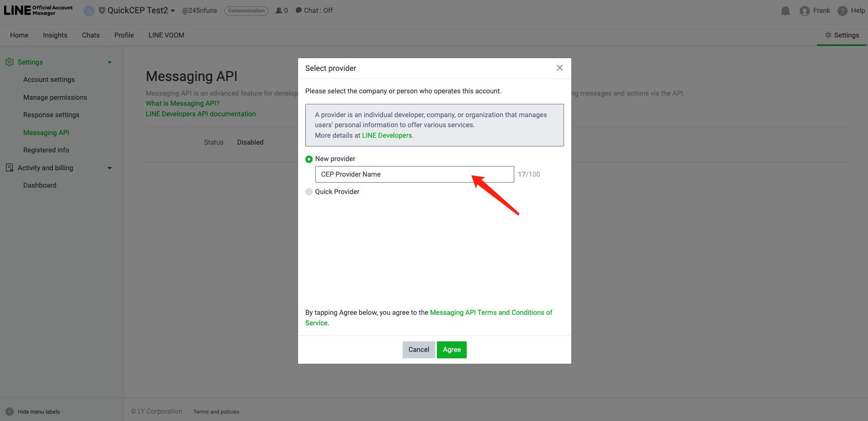The image size is (868, 421).
Task: Open the Profile tab
Action: (x=124, y=35)
